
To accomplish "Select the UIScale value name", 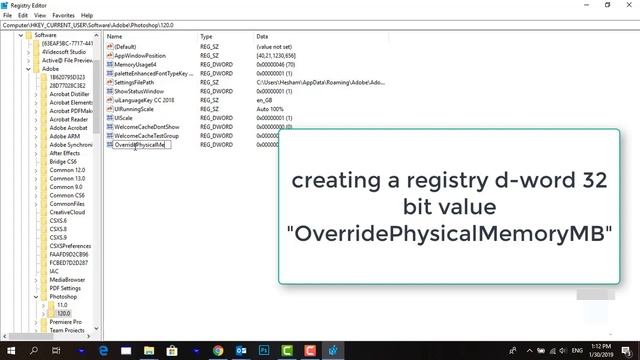I will [x=123, y=118].
